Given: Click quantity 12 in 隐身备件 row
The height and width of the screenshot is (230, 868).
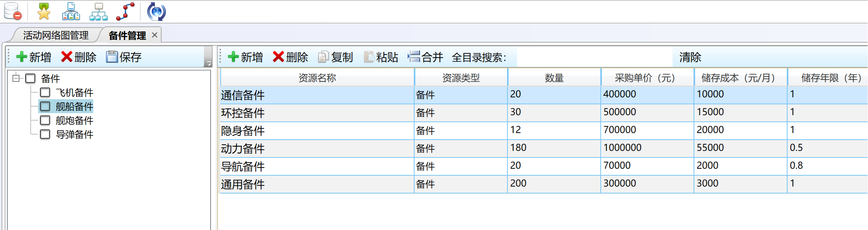Looking at the screenshot, I should [x=554, y=131].
